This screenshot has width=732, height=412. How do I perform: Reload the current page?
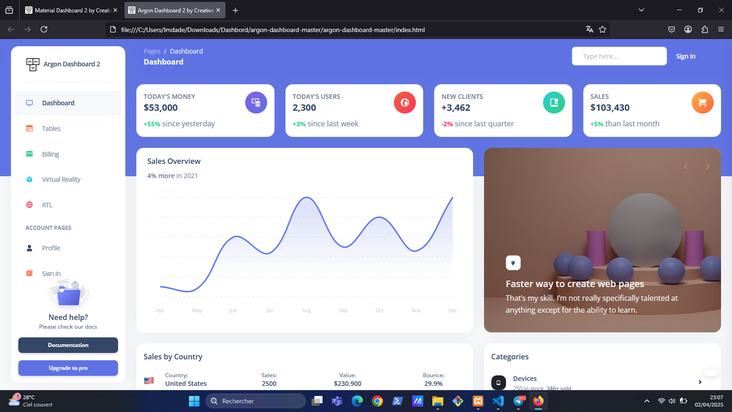(44, 29)
